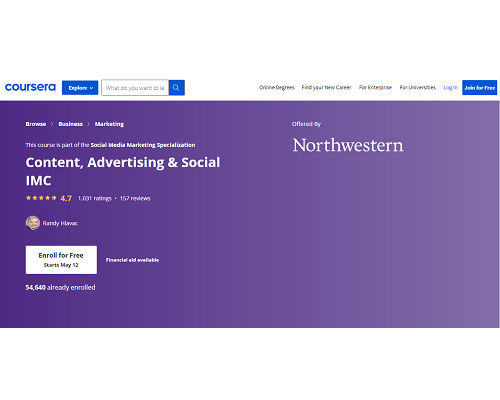Focus the course search input field
This screenshot has height=400, width=500.
tap(135, 88)
